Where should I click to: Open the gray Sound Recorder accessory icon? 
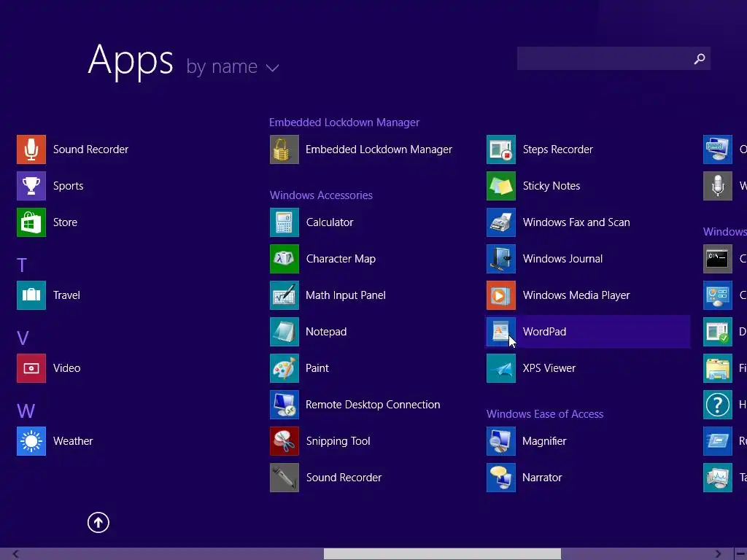285,478
